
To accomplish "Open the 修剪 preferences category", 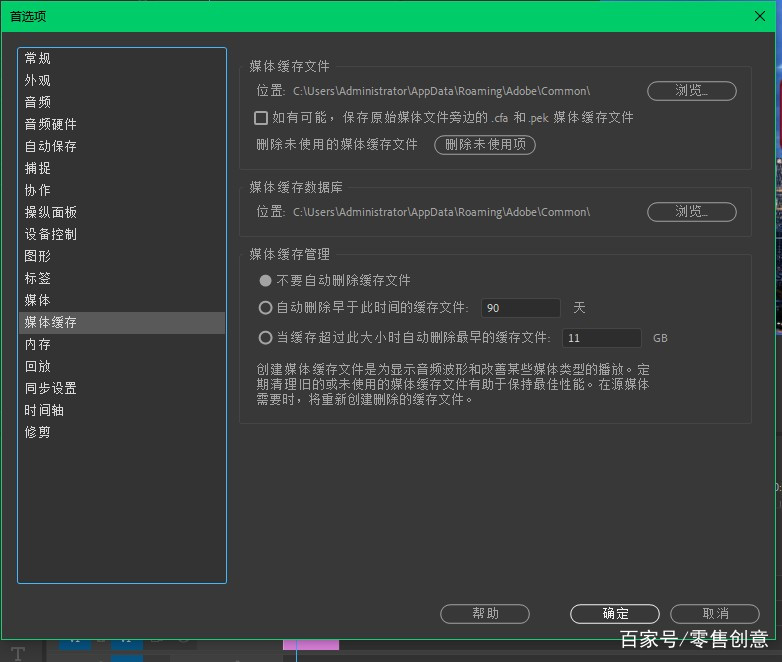I will [122, 432].
